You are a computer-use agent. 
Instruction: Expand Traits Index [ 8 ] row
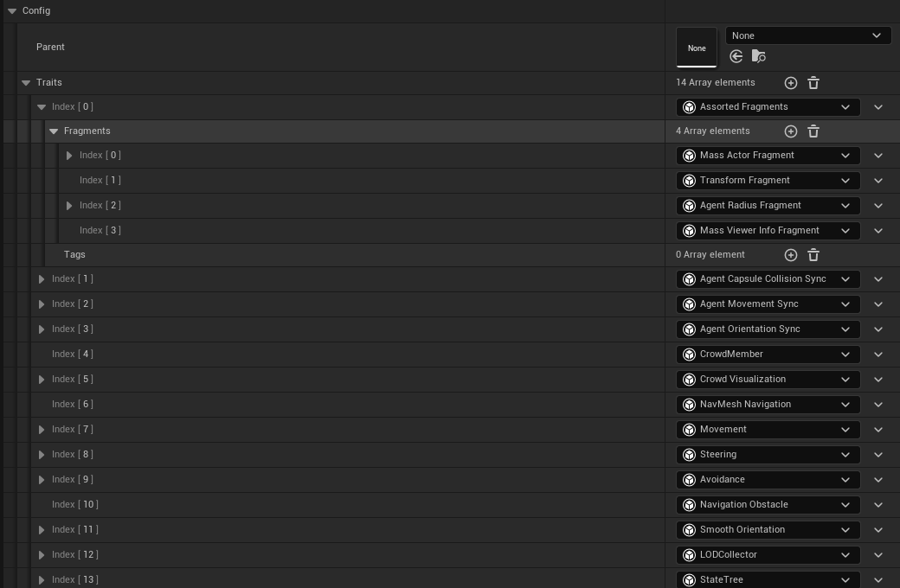click(x=42, y=454)
